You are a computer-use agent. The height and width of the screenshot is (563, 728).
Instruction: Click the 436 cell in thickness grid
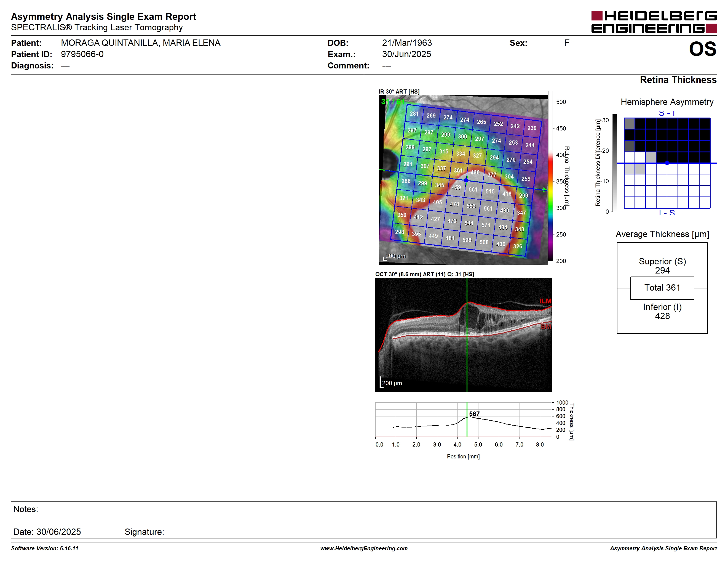pyautogui.click(x=501, y=244)
